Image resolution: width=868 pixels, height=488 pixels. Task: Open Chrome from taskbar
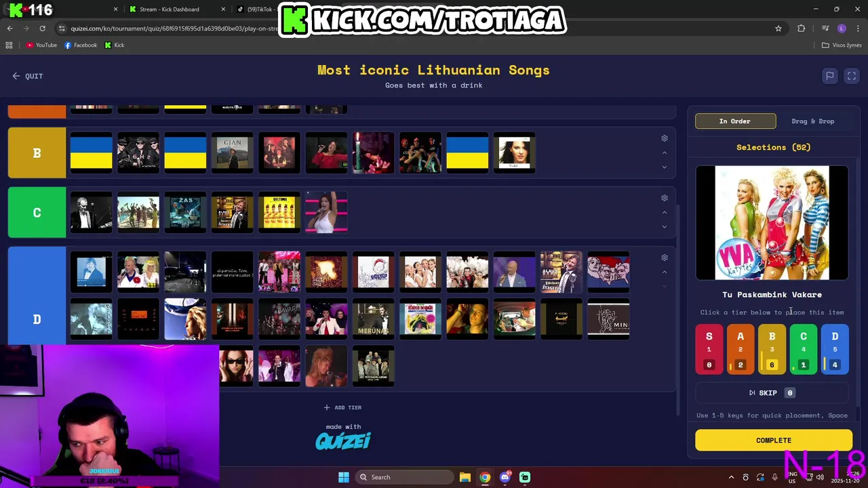click(485, 477)
